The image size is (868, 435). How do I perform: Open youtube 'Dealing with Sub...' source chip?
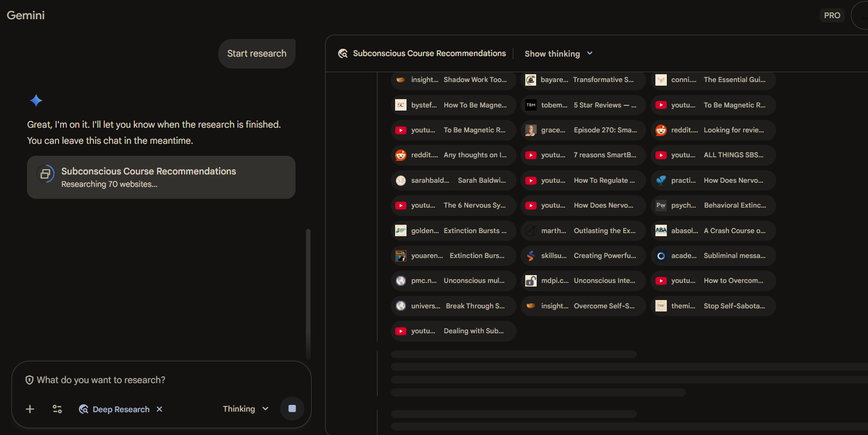[x=453, y=331]
